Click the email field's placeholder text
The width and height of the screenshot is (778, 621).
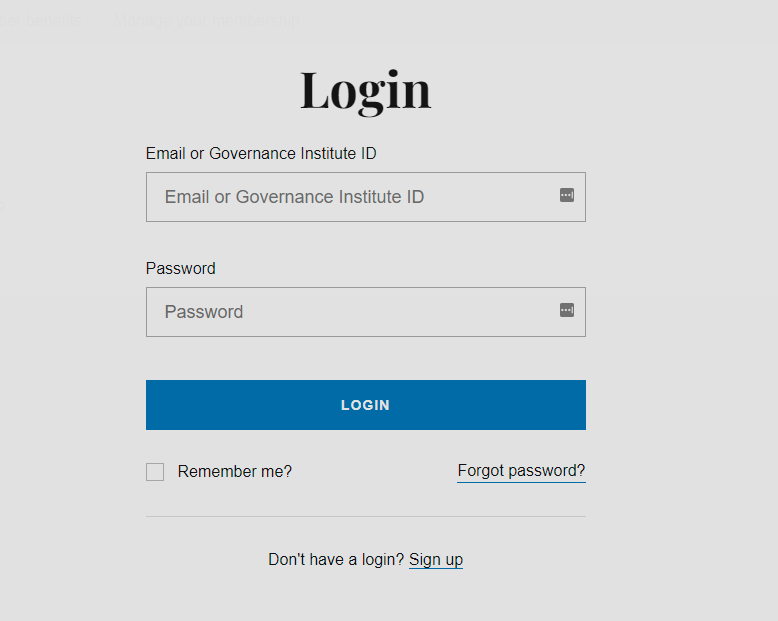click(x=294, y=197)
